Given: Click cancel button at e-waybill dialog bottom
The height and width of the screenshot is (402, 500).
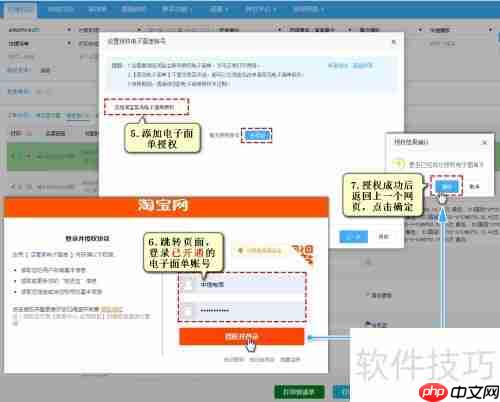Looking at the screenshot, I should click(383, 236).
